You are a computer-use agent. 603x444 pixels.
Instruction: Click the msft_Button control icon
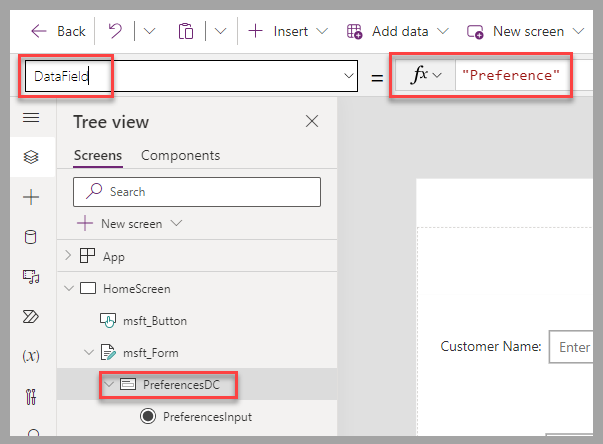pos(108,320)
